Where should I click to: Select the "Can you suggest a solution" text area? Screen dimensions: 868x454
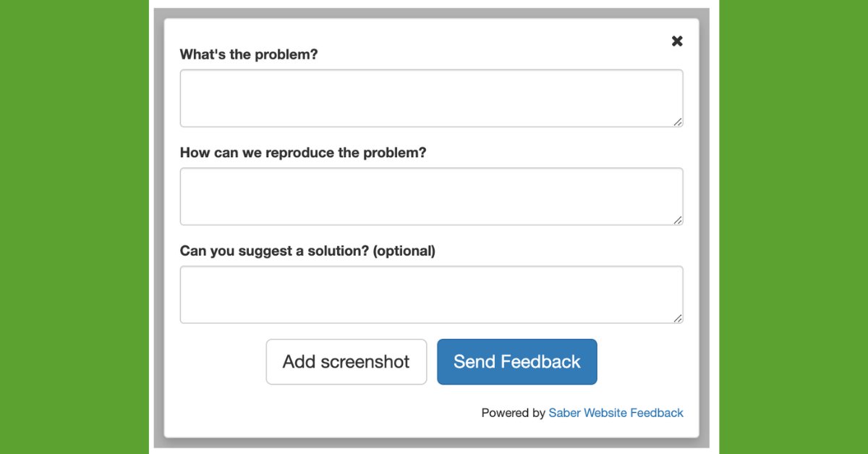coord(431,295)
